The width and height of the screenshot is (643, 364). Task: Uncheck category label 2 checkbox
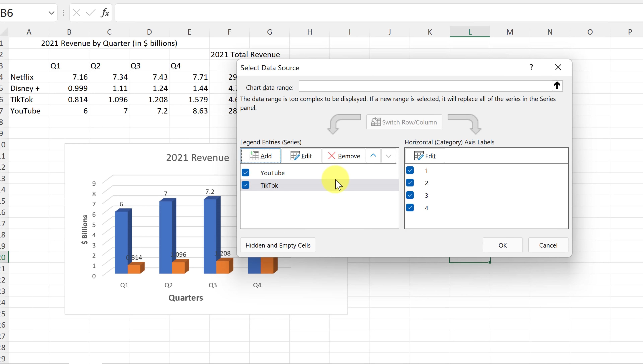410,183
